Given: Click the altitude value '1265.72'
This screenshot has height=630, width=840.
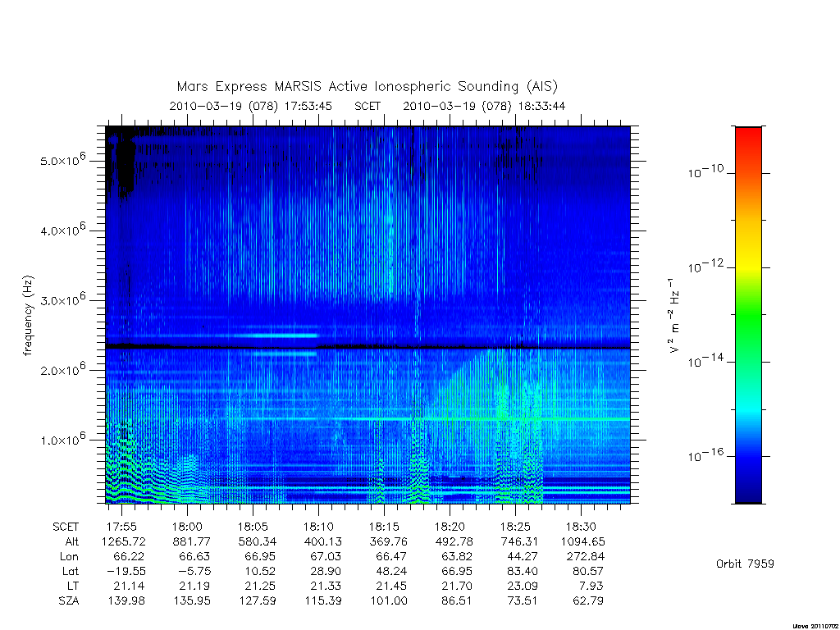Looking at the screenshot, I should click(x=124, y=541).
